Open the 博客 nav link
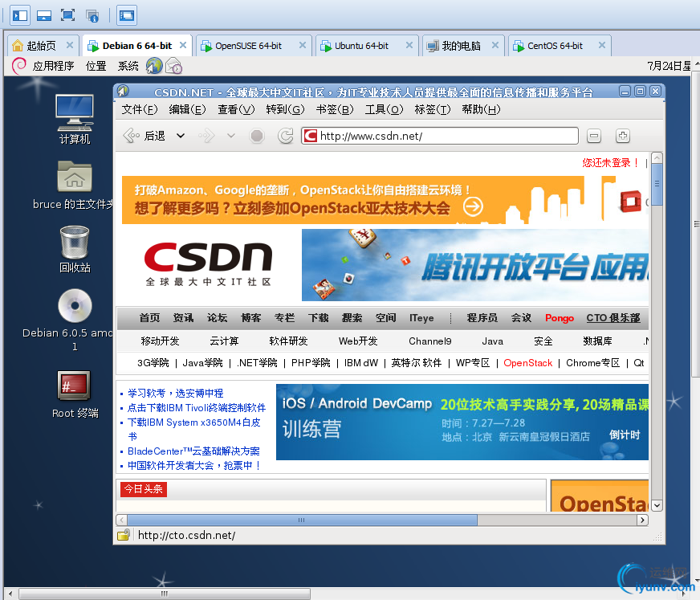This screenshot has width=700, height=600. [251, 317]
